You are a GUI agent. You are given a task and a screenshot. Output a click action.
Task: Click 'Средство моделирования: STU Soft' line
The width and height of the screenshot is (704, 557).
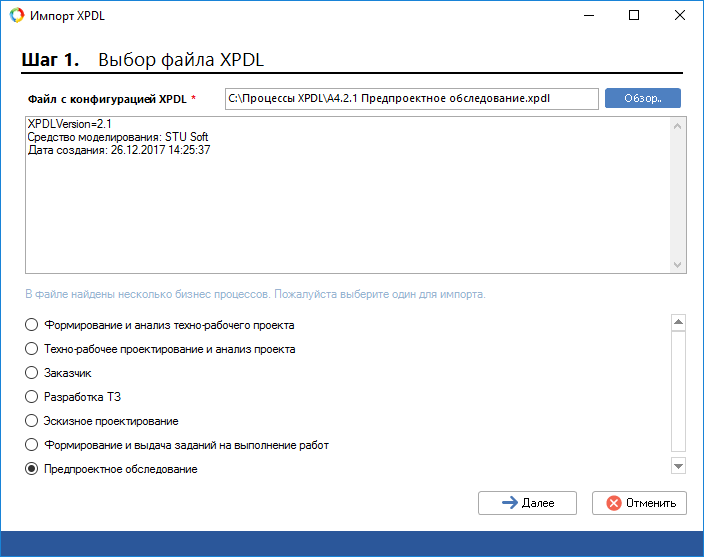(118, 137)
